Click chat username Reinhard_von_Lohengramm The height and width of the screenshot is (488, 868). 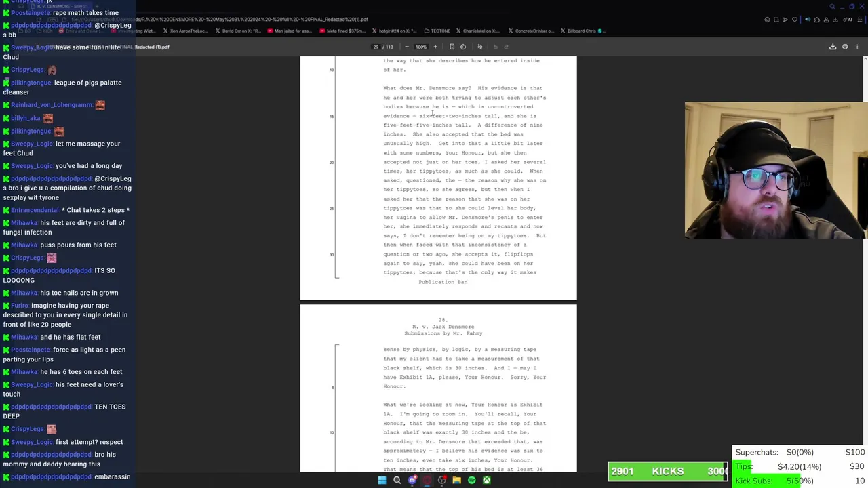pos(52,105)
